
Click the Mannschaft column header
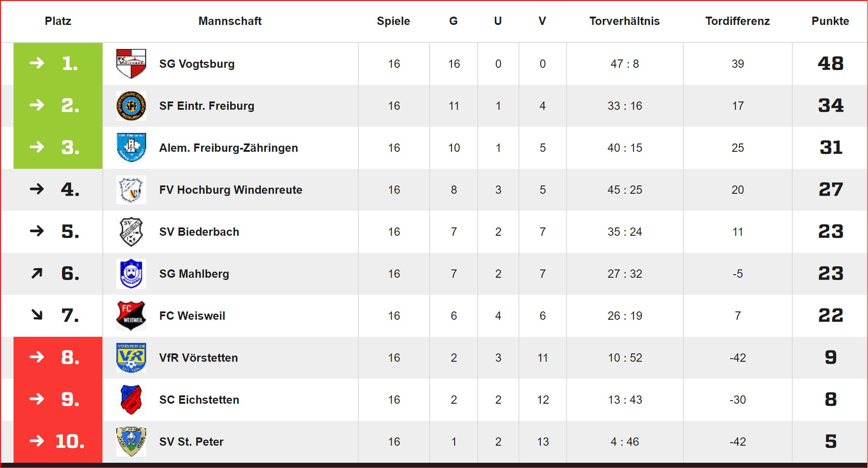[230, 21]
